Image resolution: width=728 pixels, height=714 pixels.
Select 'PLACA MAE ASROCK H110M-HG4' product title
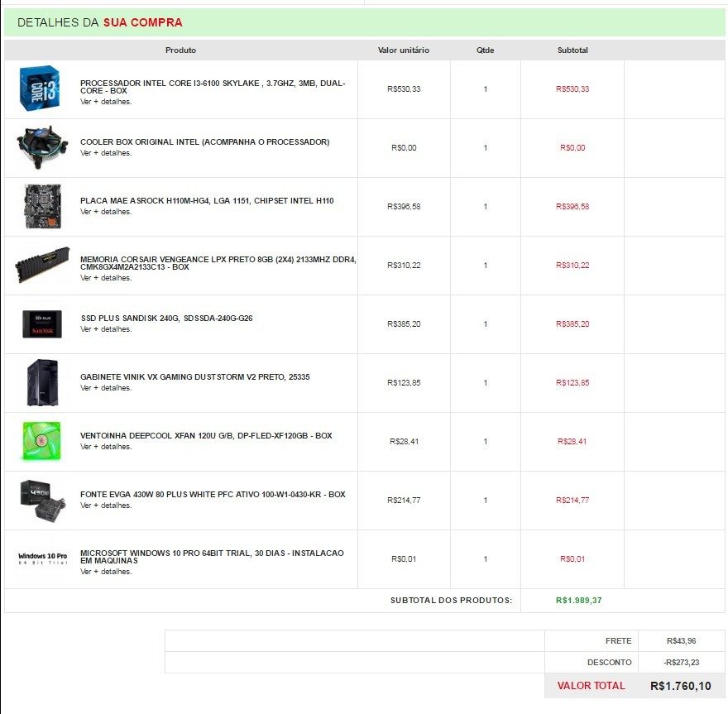(207, 200)
